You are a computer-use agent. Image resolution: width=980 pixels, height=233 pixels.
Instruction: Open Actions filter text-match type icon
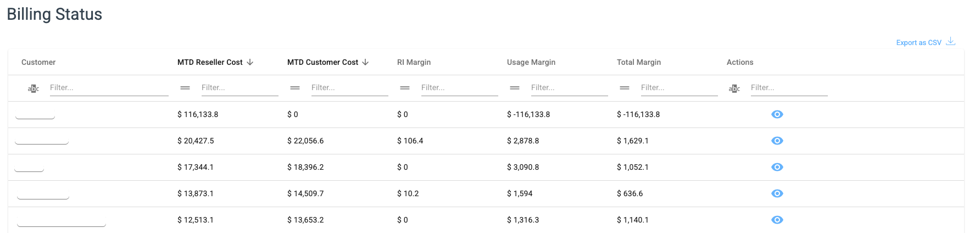(734, 88)
